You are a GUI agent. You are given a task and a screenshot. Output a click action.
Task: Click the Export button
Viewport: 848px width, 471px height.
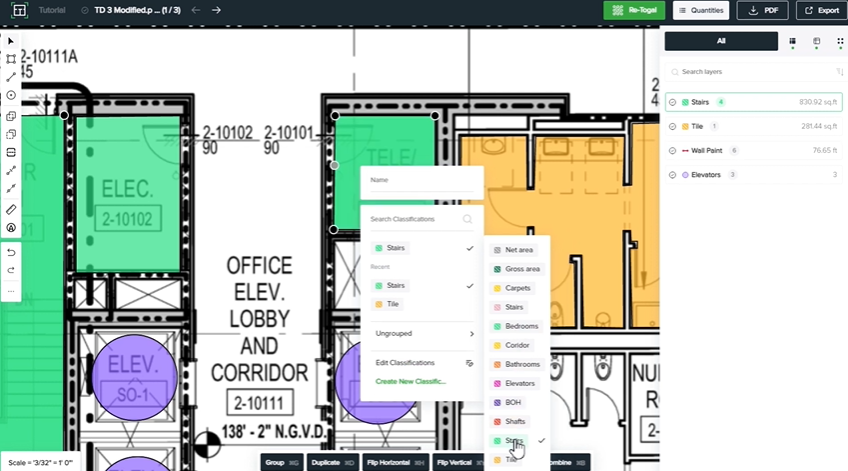coord(821,10)
